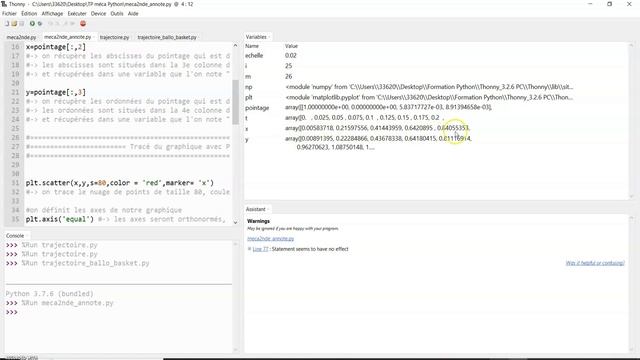Click '%Run trajectoire_ballo_basket.py' console line
This screenshot has width=640, height=360.
(85, 263)
